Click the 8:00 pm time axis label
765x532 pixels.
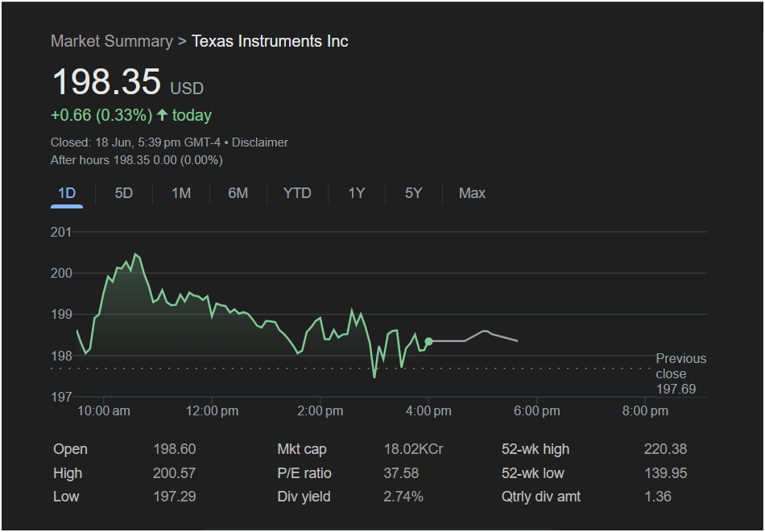coord(645,411)
